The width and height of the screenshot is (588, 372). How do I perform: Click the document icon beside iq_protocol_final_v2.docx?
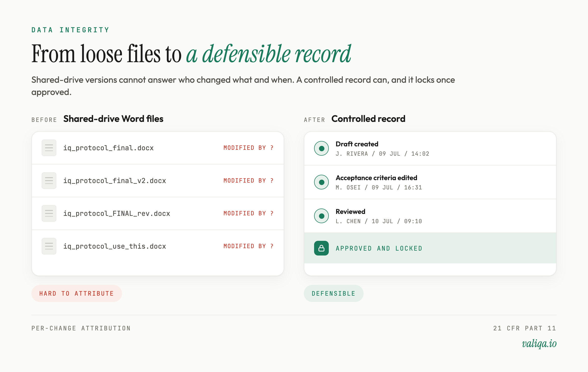49,181
